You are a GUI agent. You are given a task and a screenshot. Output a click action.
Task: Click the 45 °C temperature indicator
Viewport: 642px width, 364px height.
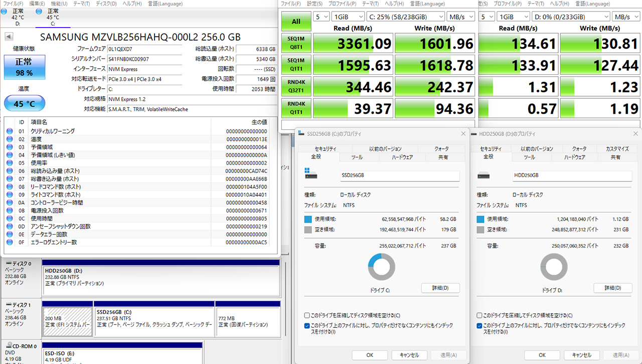(x=23, y=104)
